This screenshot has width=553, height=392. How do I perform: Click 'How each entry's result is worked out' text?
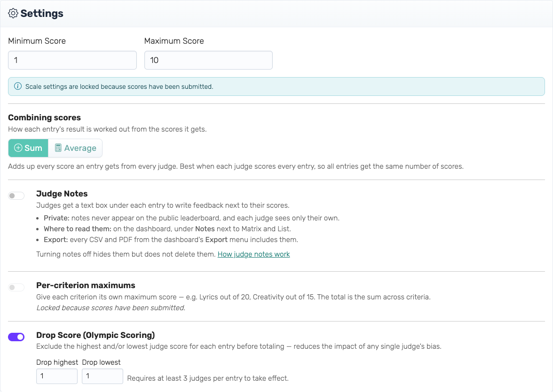coord(107,129)
